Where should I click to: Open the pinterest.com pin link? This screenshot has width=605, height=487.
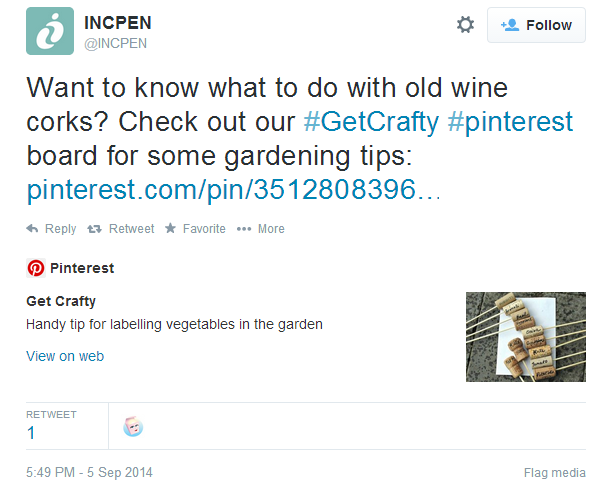click(x=233, y=190)
